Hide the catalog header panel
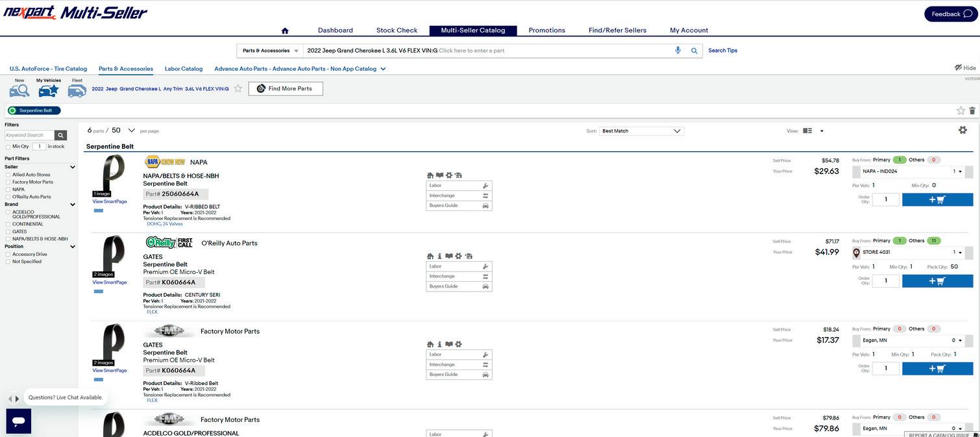The width and height of the screenshot is (980, 437). pyautogui.click(x=965, y=68)
